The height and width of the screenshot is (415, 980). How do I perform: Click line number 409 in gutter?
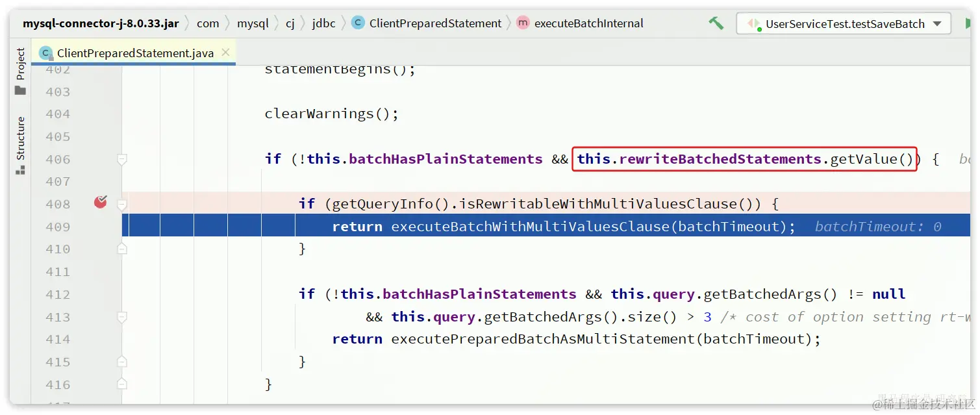pyautogui.click(x=58, y=227)
